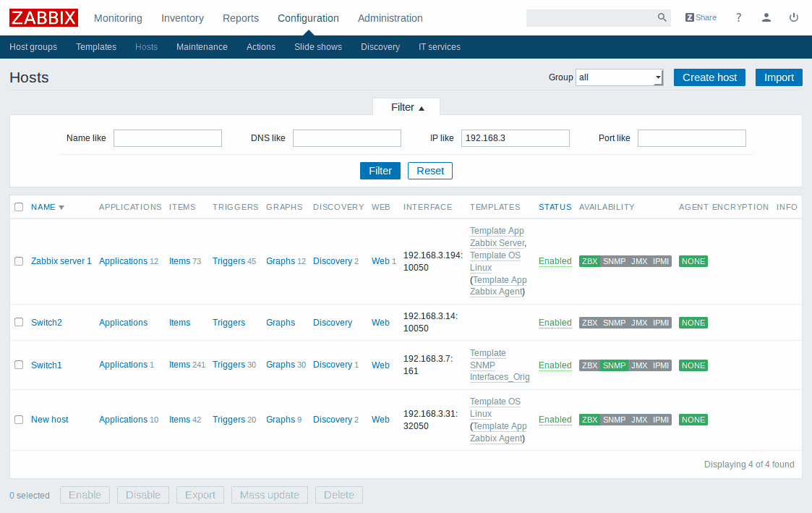
Task: Click the power logout icon
Action: pyautogui.click(x=794, y=18)
